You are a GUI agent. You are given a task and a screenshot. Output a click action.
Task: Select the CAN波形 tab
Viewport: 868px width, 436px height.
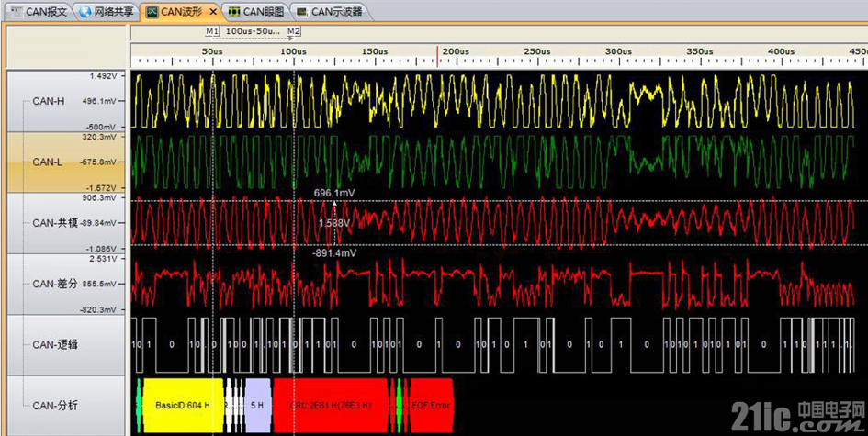(180, 12)
